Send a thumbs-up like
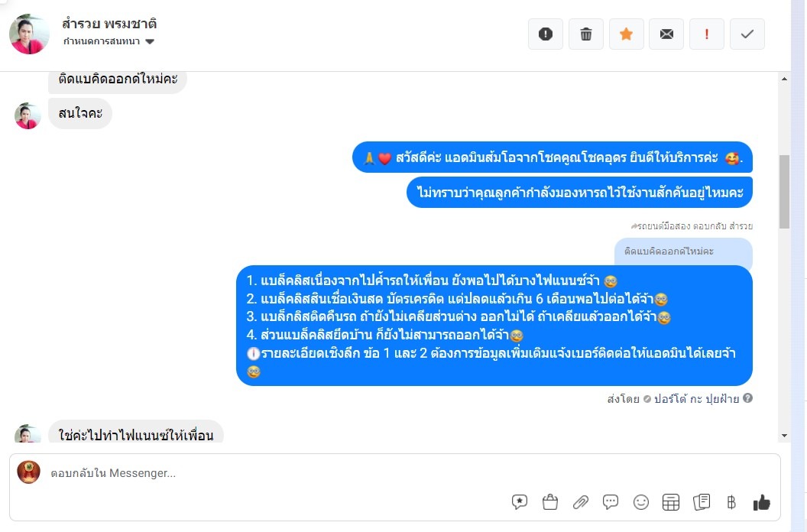The image size is (807, 532). coord(762,502)
